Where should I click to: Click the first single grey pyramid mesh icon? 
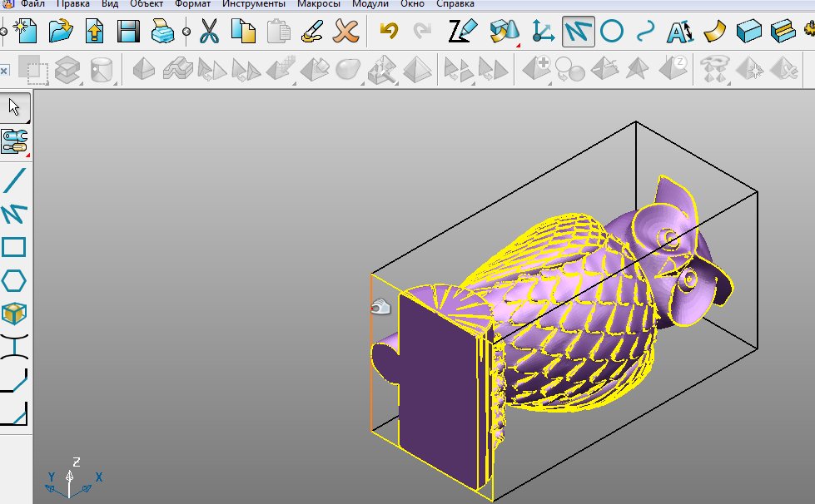coord(144,69)
